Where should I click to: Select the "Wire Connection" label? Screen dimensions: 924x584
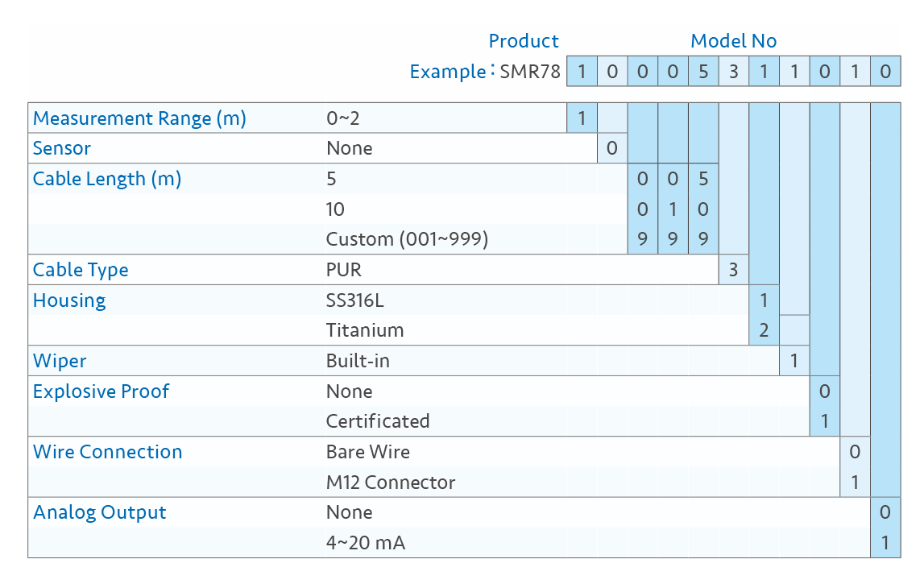pyautogui.click(x=107, y=452)
